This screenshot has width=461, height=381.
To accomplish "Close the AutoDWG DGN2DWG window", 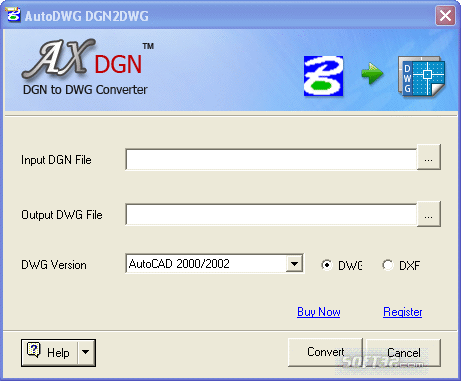I will (x=445, y=15).
